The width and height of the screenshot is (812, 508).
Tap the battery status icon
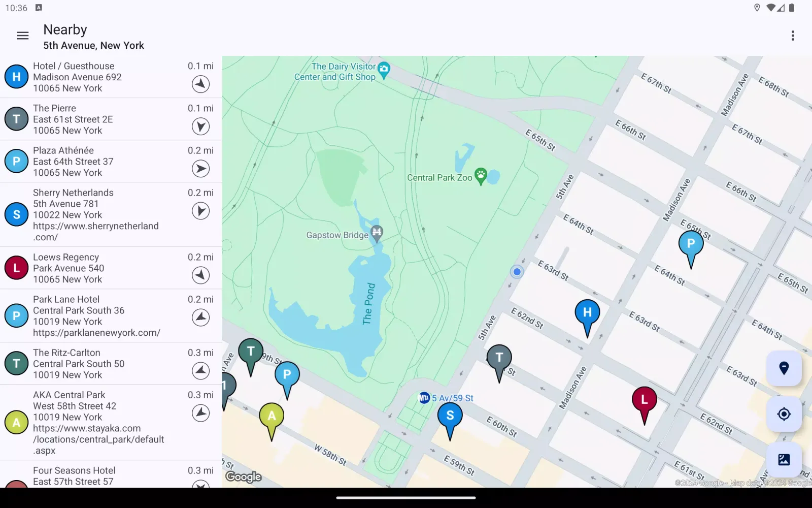coord(792,8)
